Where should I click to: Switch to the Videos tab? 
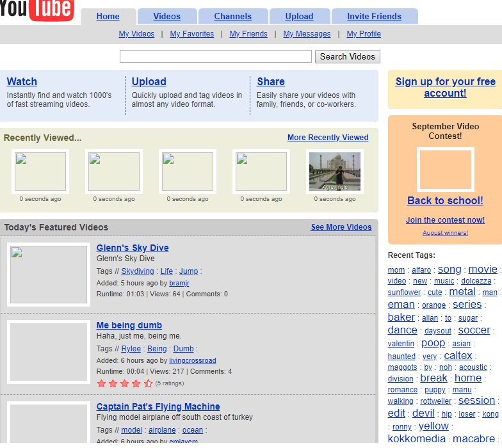[166, 17]
